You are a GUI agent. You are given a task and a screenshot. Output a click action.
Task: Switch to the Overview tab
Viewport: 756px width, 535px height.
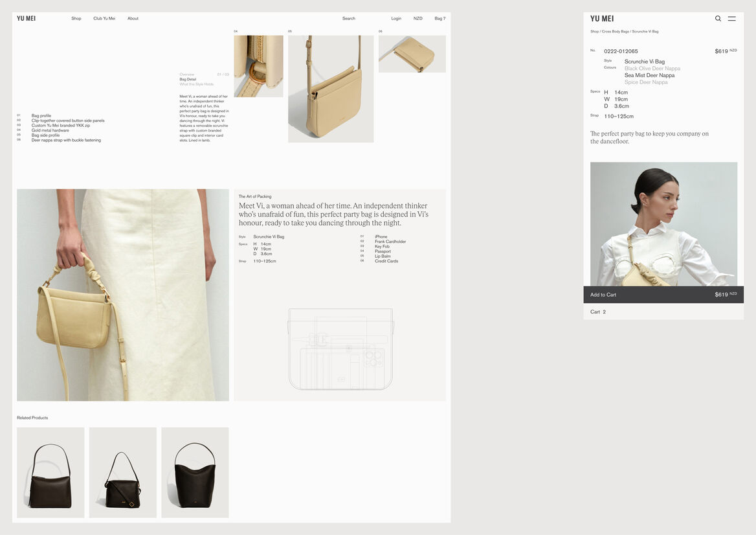click(187, 74)
